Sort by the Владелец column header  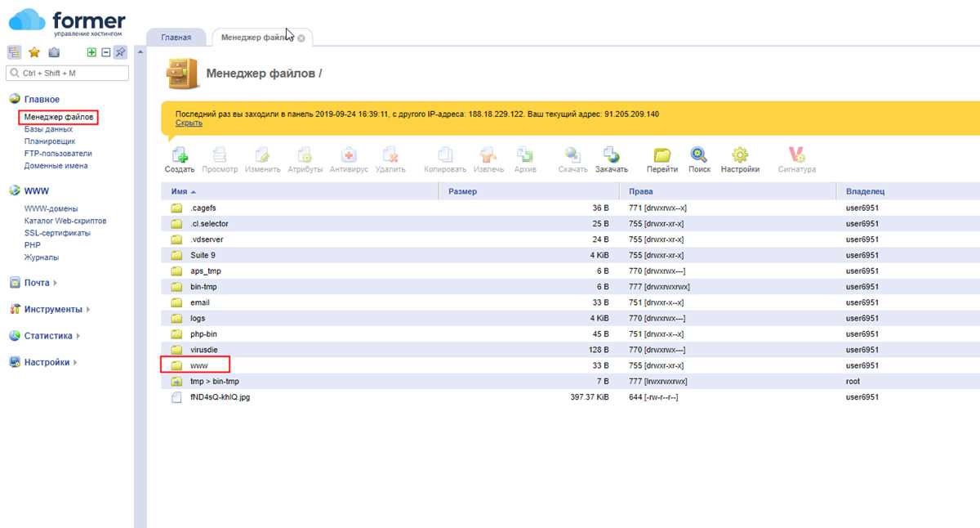pos(908,191)
